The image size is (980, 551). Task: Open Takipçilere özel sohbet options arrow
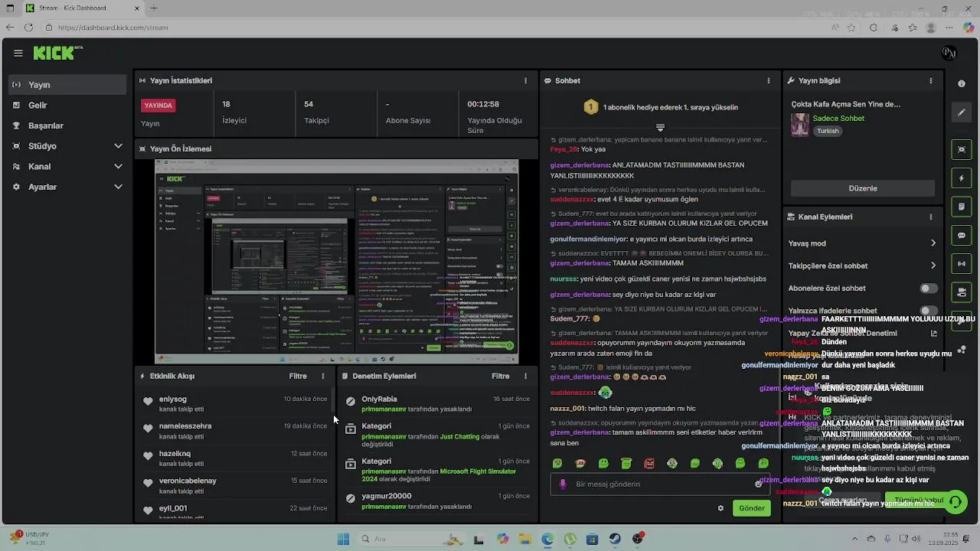[933, 266]
